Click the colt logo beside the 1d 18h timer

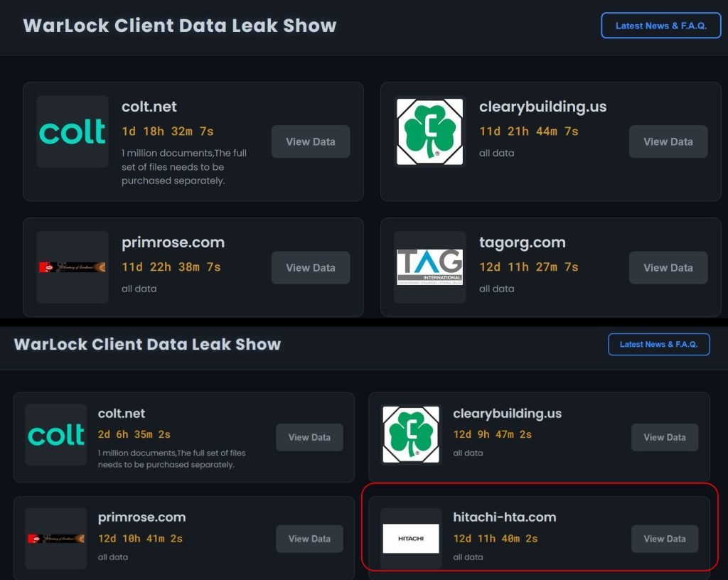click(73, 132)
